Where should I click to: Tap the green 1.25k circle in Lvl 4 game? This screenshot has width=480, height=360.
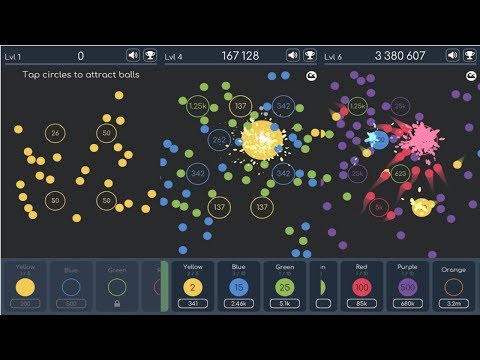[x=198, y=106]
